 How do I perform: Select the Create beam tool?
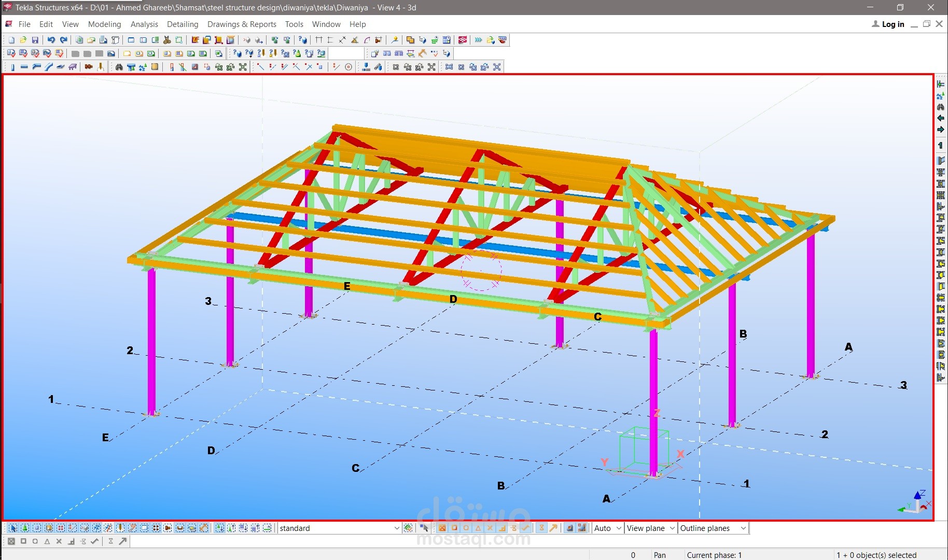click(24, 67)
